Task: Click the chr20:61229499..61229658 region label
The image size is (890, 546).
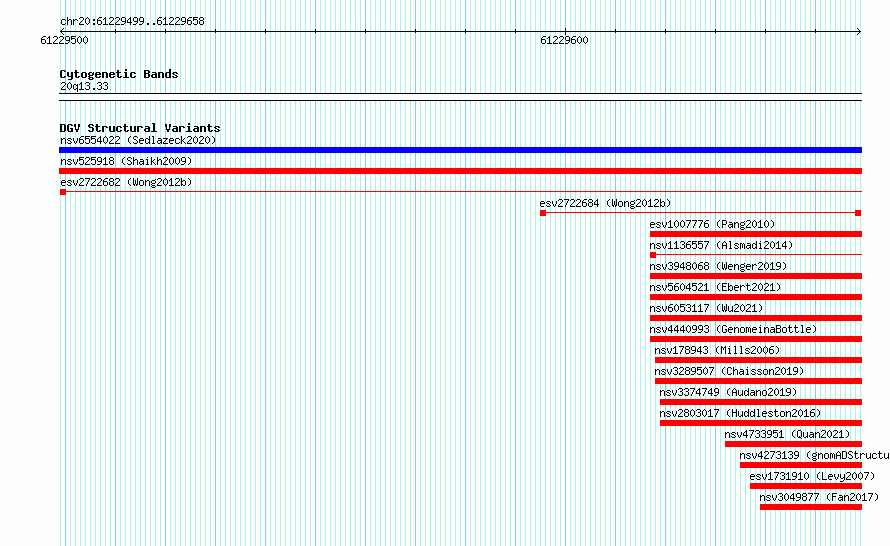Action: pyautogui.click(x=132, y=22)
